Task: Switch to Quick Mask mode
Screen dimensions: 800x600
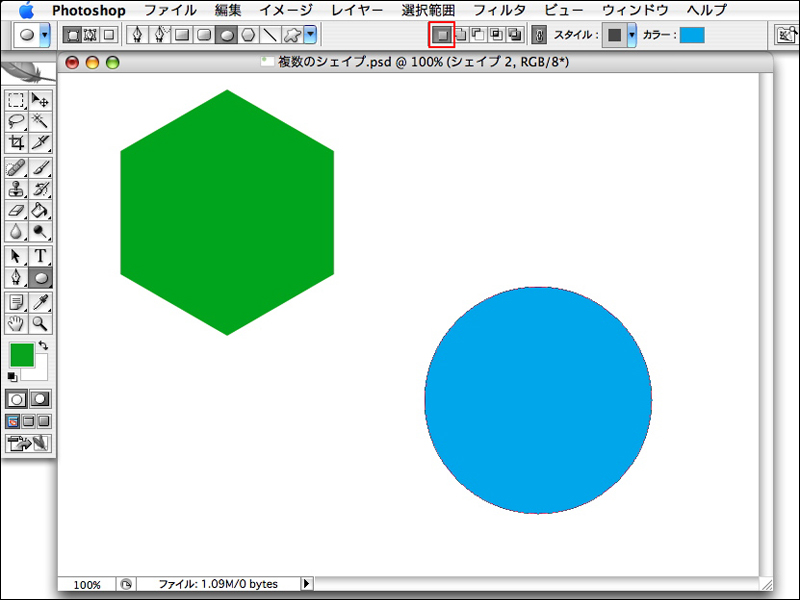Action: coord(41,399)
